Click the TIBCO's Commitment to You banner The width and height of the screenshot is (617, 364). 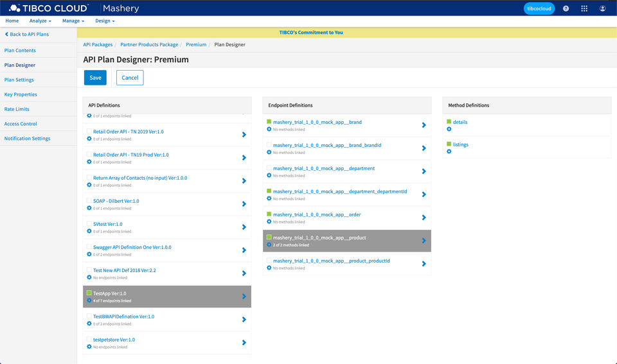point(311,32)
